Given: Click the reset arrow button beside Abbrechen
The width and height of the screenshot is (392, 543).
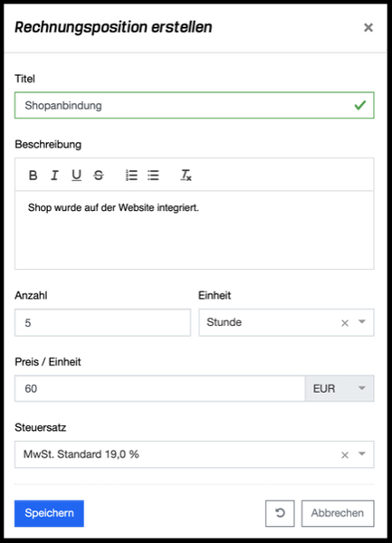Looking at the screenshot, I should tap(280, 513).
